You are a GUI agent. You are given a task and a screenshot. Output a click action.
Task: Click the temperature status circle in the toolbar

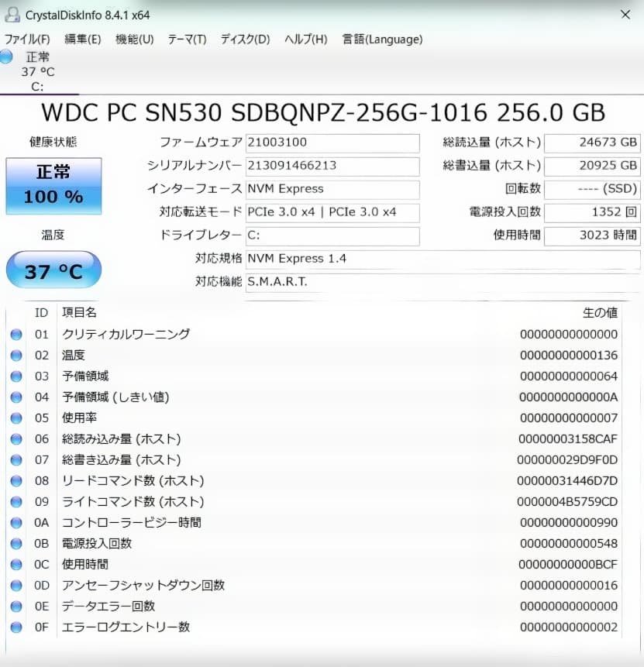(7, 56)
